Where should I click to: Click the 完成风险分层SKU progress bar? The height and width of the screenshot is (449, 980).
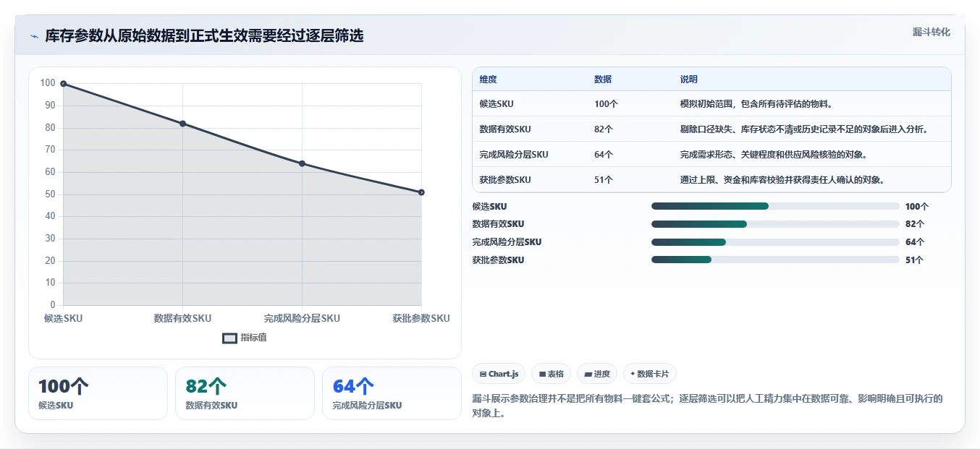tap(775, 242)
